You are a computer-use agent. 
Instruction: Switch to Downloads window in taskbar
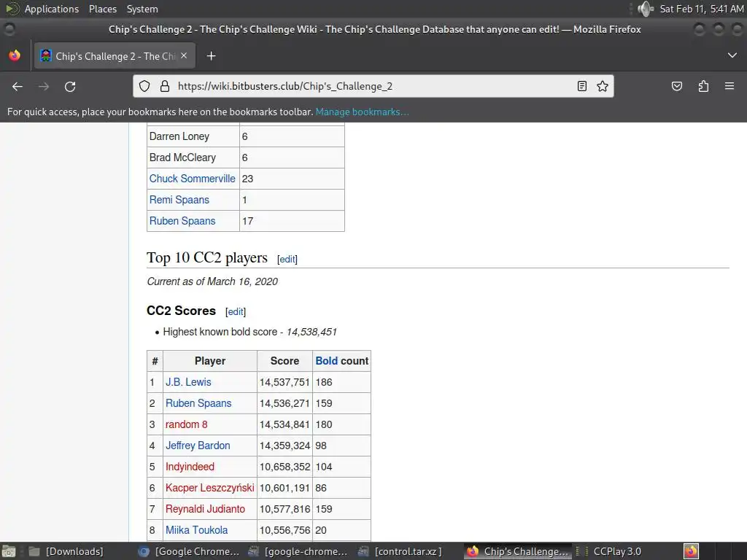pos(66,551)
